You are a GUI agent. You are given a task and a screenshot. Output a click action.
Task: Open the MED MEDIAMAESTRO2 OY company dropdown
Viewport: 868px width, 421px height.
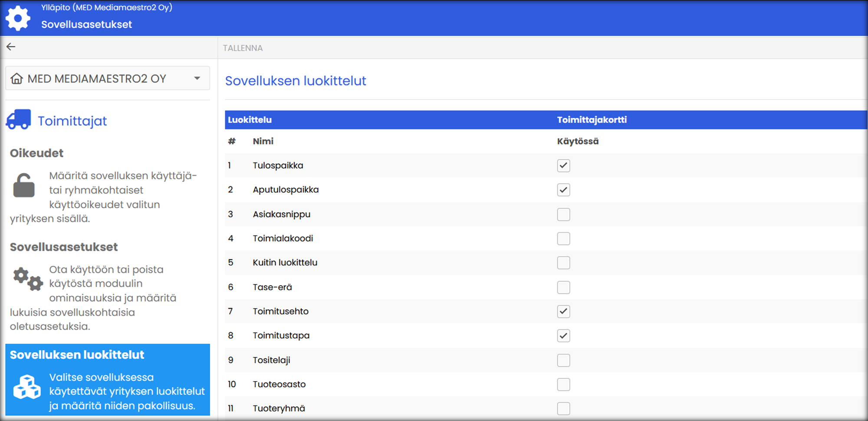click(97, 79)
